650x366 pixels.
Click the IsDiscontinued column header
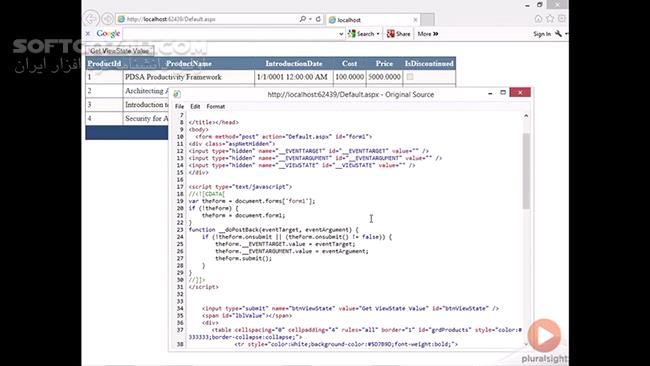coord(429,63)
